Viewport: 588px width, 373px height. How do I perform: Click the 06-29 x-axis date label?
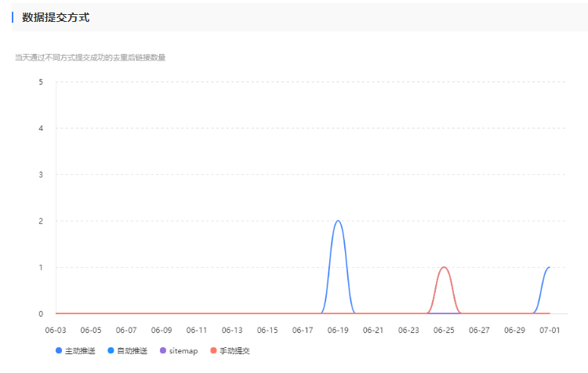click(514, 331)
